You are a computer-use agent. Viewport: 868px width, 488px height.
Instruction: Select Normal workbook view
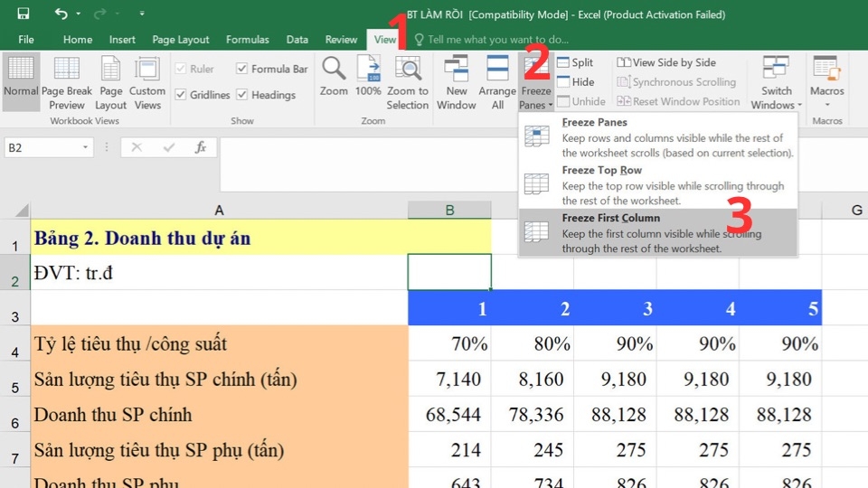click(21, 81)
